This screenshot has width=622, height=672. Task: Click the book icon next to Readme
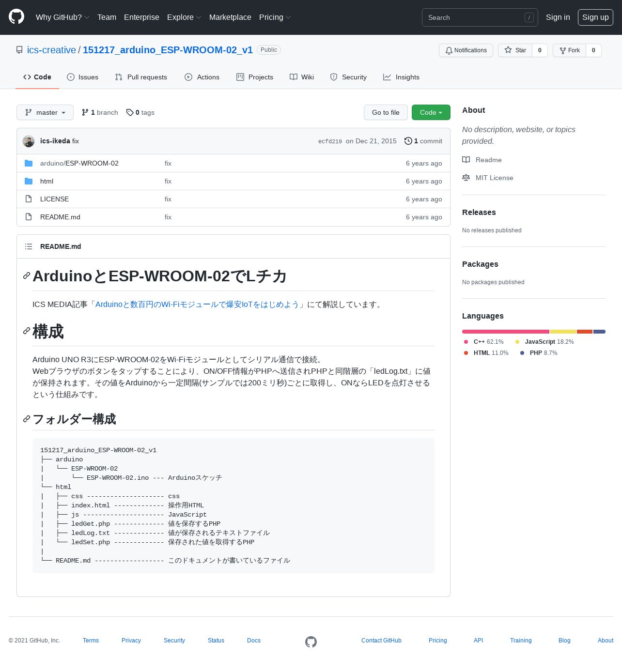point(466,160)
